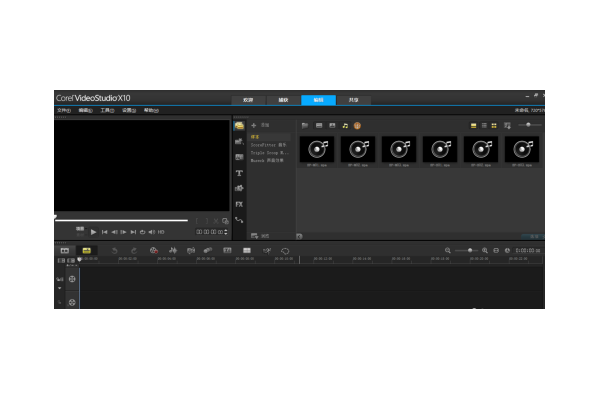Screen dimensions: 600x400
Task: Zoom out the timeline with the magnifier minus
Action: coord(448,250)
